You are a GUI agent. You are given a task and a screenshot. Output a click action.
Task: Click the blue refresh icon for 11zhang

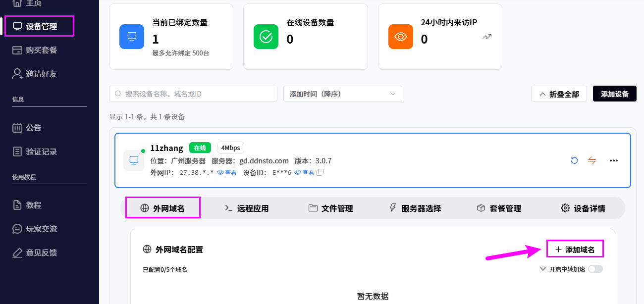574,160
